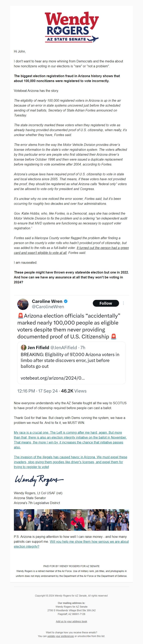The width and height of the screenshot is (143, 644).
Task: Click "The invasion of the illegals" link
Action: [70, 462]
